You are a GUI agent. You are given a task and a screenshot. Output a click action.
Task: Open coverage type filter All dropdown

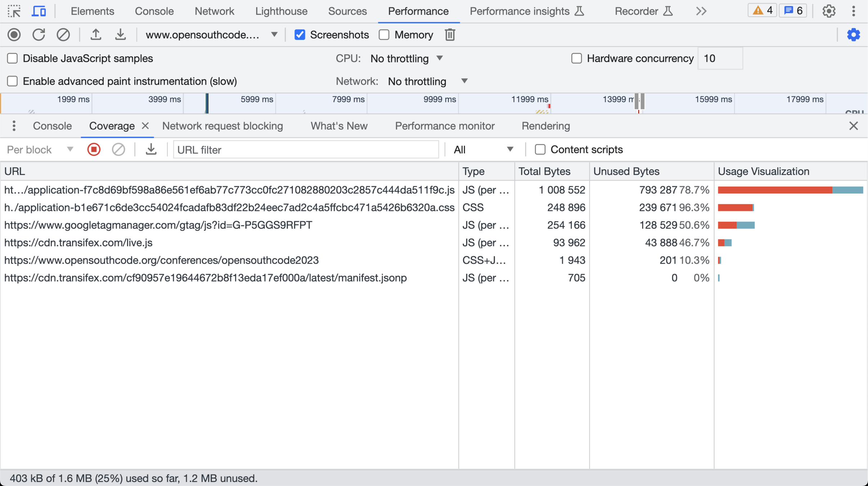483,149
